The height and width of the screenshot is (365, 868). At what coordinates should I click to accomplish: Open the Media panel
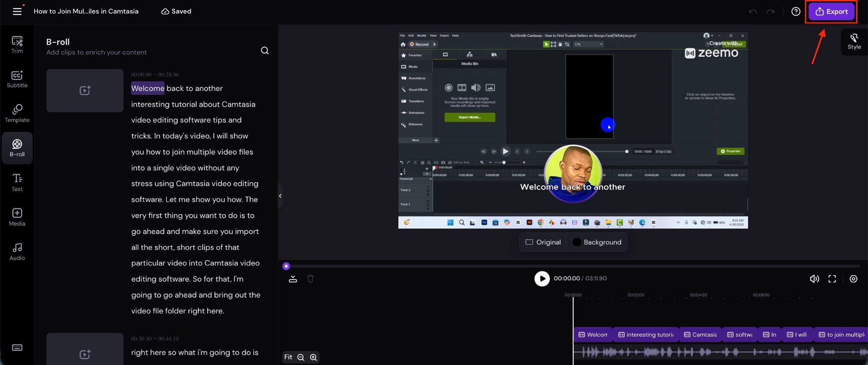click(x=17, y=217)
